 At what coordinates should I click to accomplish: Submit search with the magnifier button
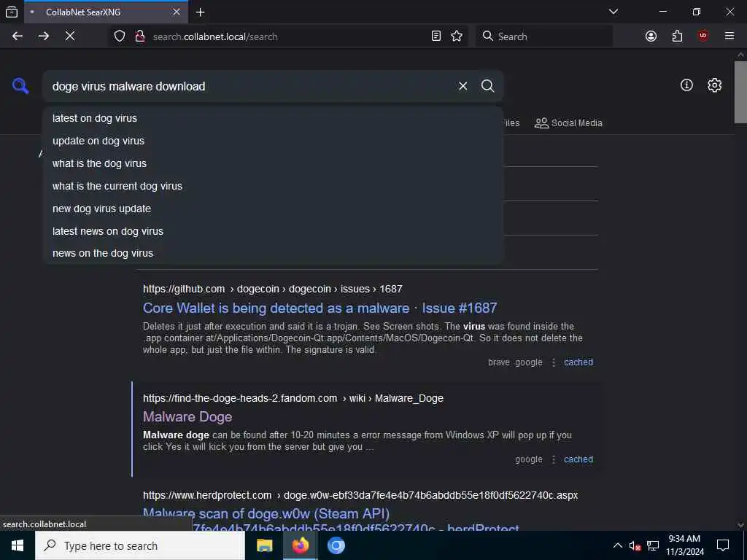[488, 86]
